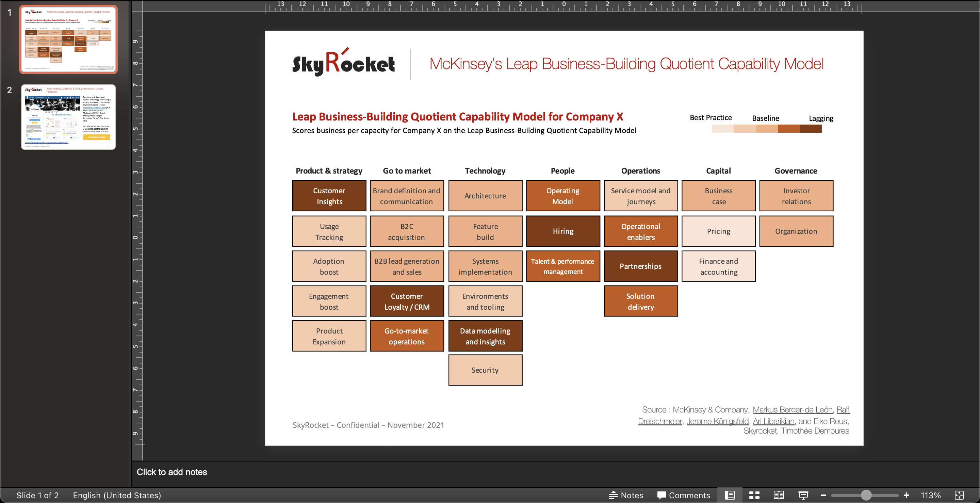Open the Dreischmeier hyperlink
The height and width of the screenshot is (503, 980).
[x=660, y=421]
